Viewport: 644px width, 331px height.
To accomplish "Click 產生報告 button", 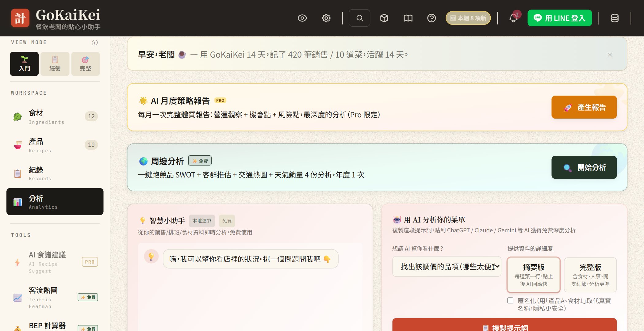I will (x=584, y=107).
